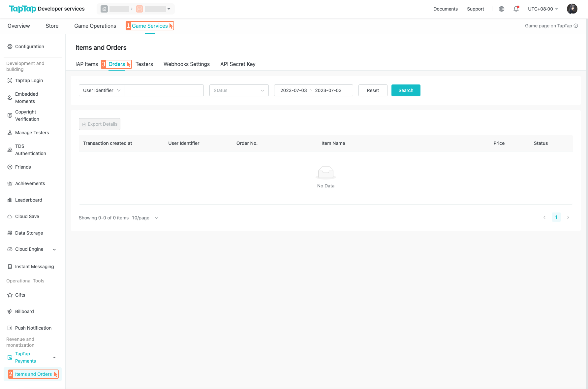The height and width of the screenshot is (389, 588).
Task: Open the notifications bell
Action: (516, 9)
